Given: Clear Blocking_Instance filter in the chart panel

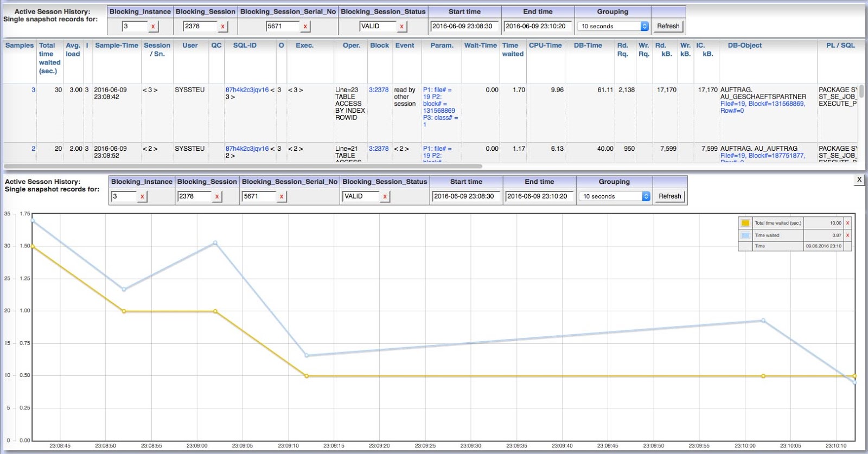Looking at the screenshot, I should 142,196.
